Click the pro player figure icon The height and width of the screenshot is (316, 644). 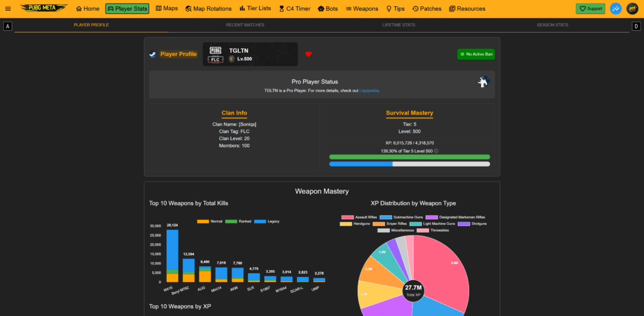[484, 81]
